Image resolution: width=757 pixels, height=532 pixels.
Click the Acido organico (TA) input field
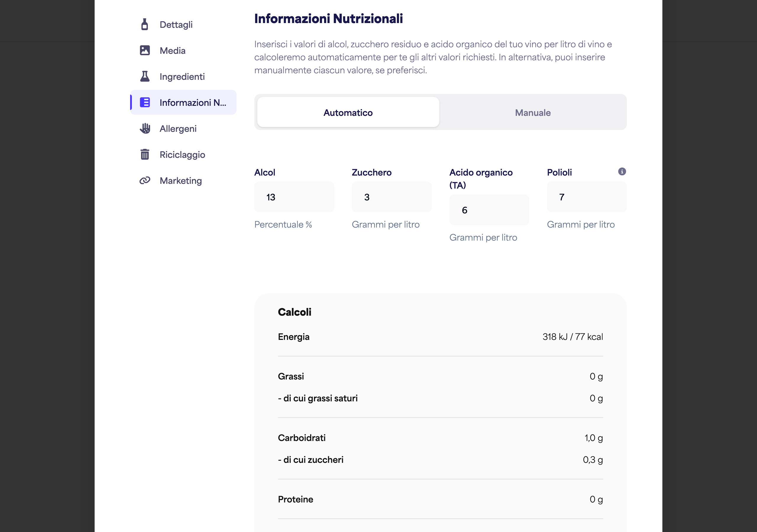point(489,210)
